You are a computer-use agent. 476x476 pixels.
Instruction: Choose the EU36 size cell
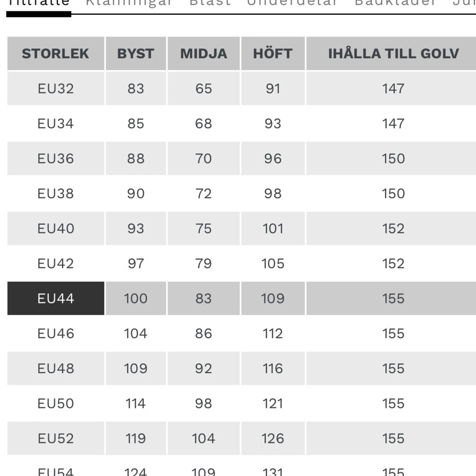click(x=56, y=159)
